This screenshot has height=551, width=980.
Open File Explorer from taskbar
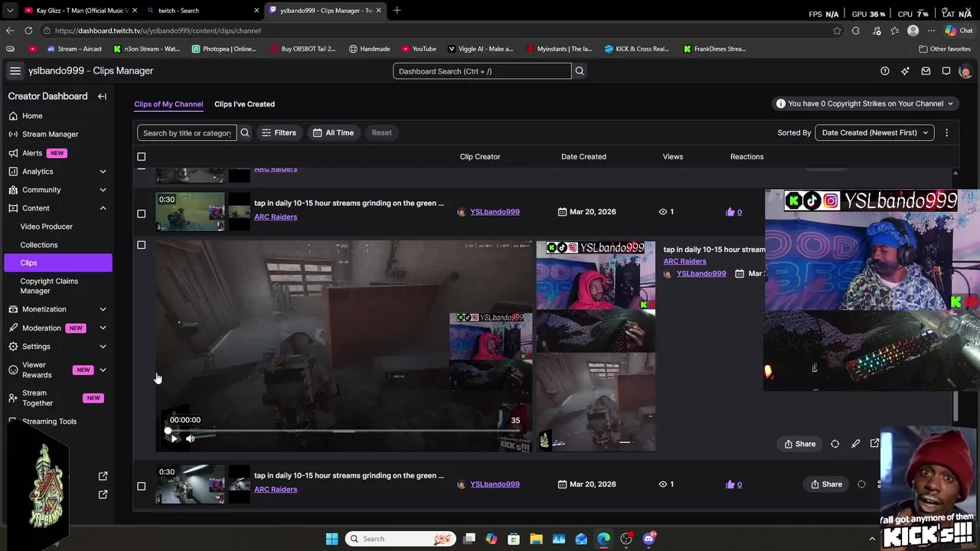(536, 539)
